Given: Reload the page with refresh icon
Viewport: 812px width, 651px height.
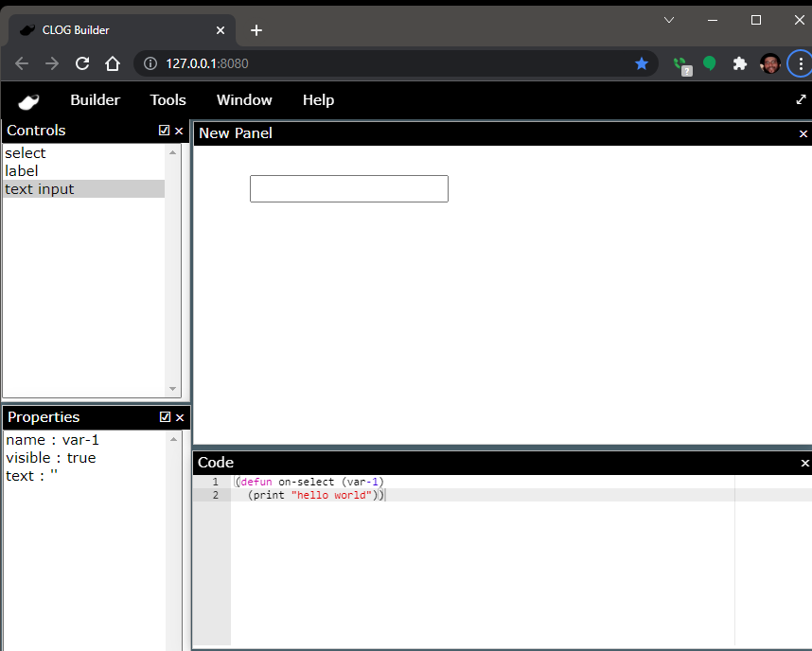Looking at the screenshot, I should [82, 63].
